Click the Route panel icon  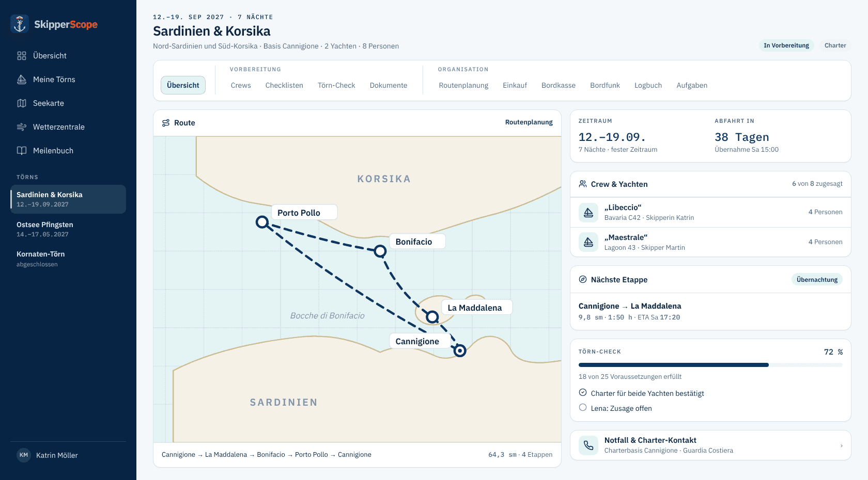166,123
